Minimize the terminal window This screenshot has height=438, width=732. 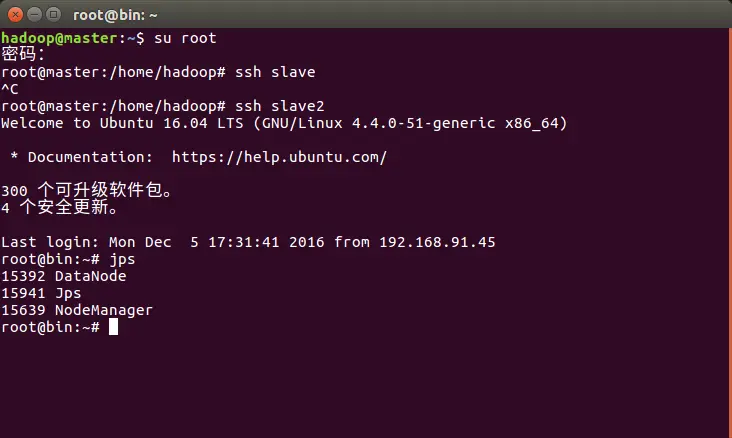click(x=35, y=15)
